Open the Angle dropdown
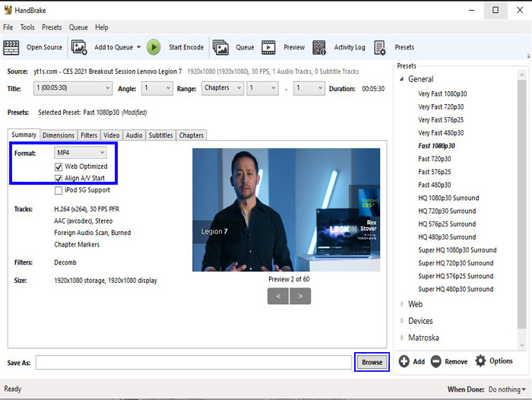The height and width of the screenshot is (400, 532). pyautogui.click(x=157, y=88)
